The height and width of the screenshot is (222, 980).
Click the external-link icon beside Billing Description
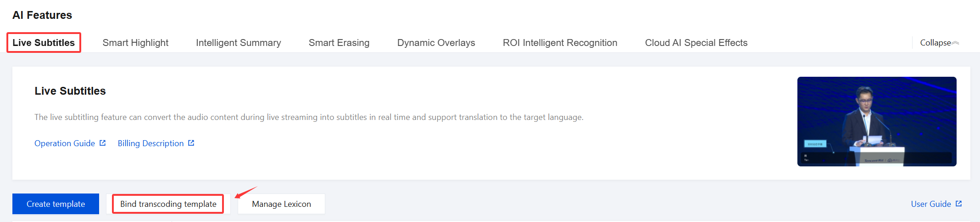tap(191, 143)
